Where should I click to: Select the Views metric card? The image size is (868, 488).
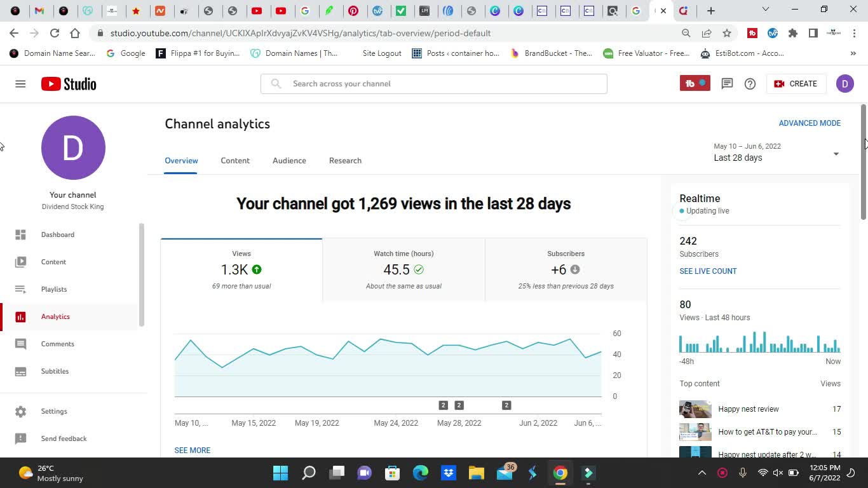tap(241, 270)
